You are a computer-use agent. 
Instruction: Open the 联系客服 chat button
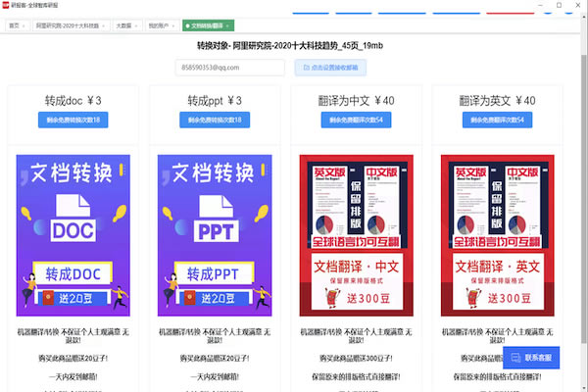(530, 359)
